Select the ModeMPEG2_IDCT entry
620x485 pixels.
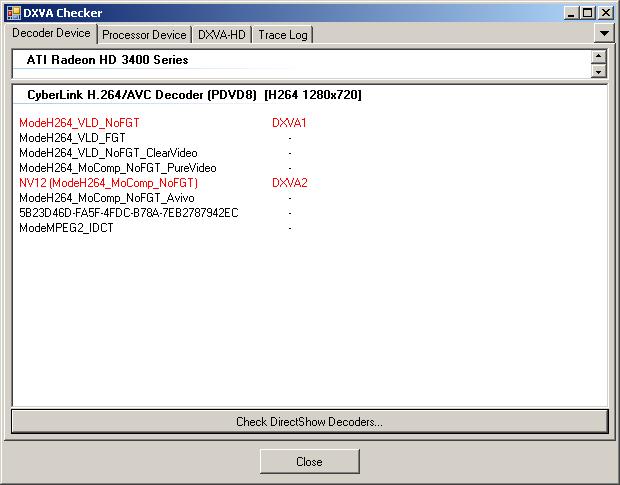tap(66, 228)
